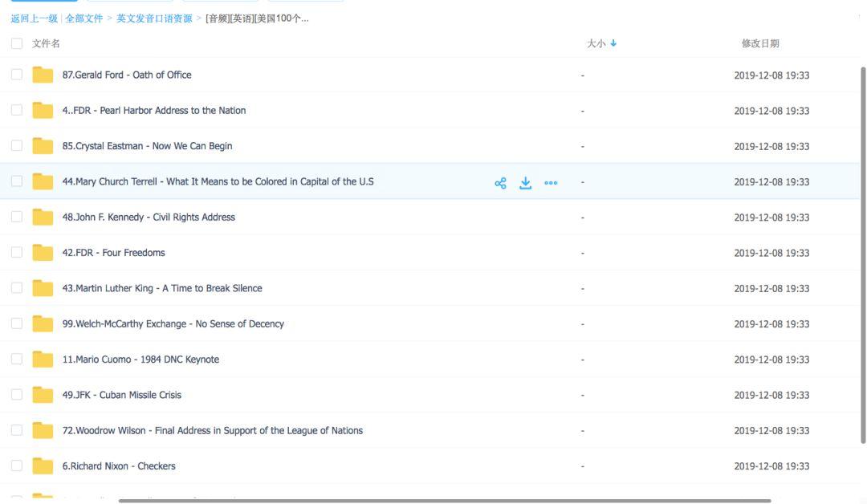Check the box for 99.Welch-McCarthy Exchange

[17, 323]
